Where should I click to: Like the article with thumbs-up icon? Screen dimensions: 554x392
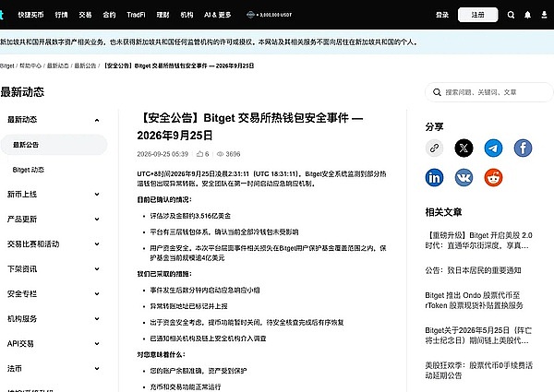coord(200,154)
